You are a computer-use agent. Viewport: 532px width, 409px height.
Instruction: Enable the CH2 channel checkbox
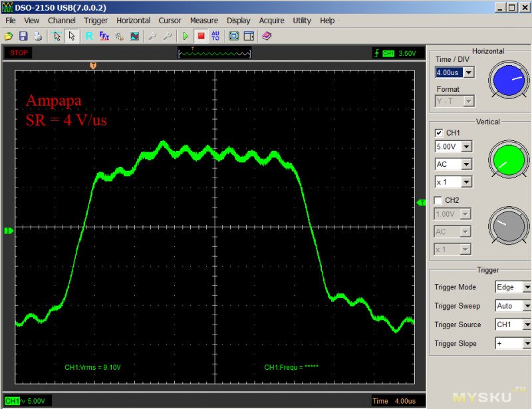(439, 200)
